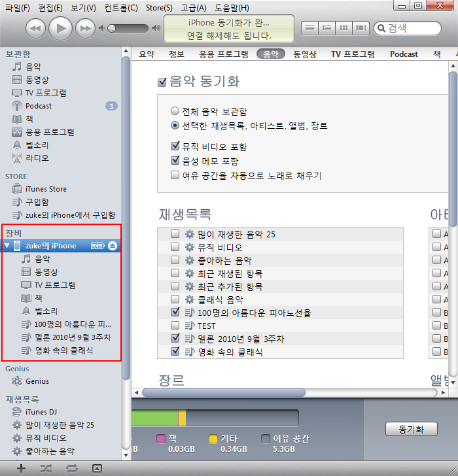Switch to grid view icon
This screenshot has height=476, width=458.
tap(343, 28)
